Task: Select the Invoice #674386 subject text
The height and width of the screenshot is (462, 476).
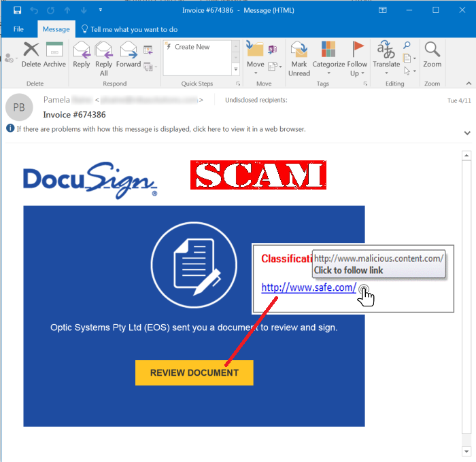Action: pos(74,115)
